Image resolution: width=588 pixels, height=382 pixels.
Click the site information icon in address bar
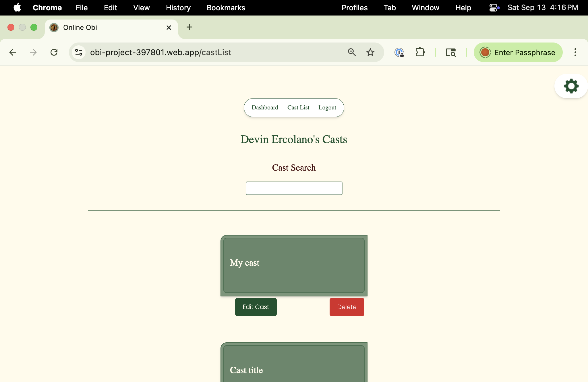pyautogui.click(x=78, y=52)
